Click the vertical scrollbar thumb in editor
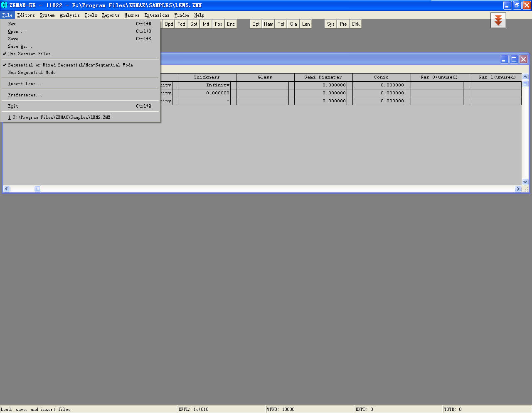 525,84
